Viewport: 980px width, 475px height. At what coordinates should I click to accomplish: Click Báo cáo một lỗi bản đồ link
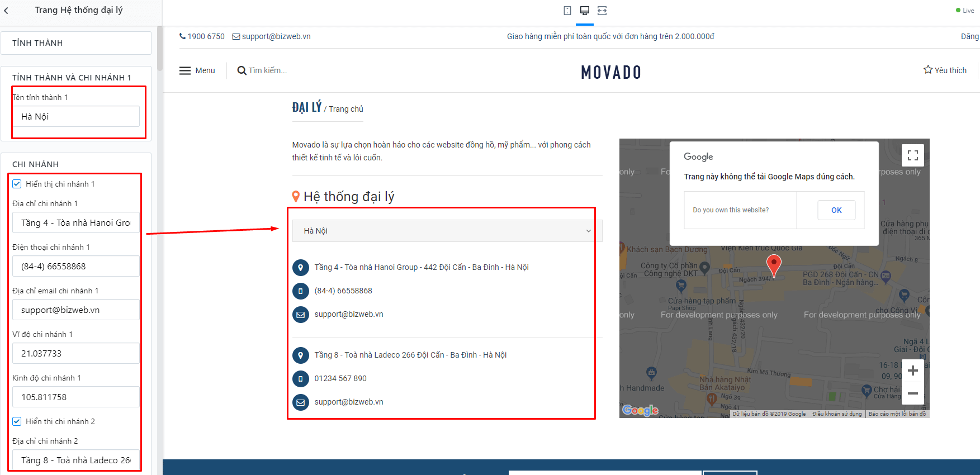click(x=897, y=414)
